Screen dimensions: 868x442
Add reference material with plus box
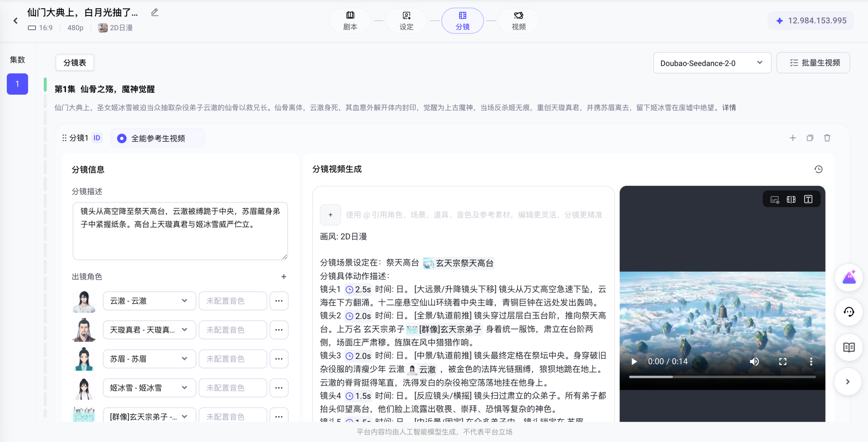coord(330,215)
